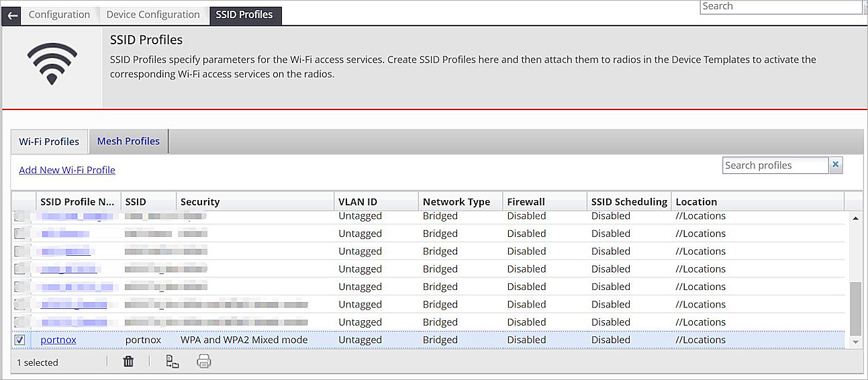Screen dimensions: 868x380
Task: Click Add New Wi-Fi Profile link
Action: click(x=67, y=170)
